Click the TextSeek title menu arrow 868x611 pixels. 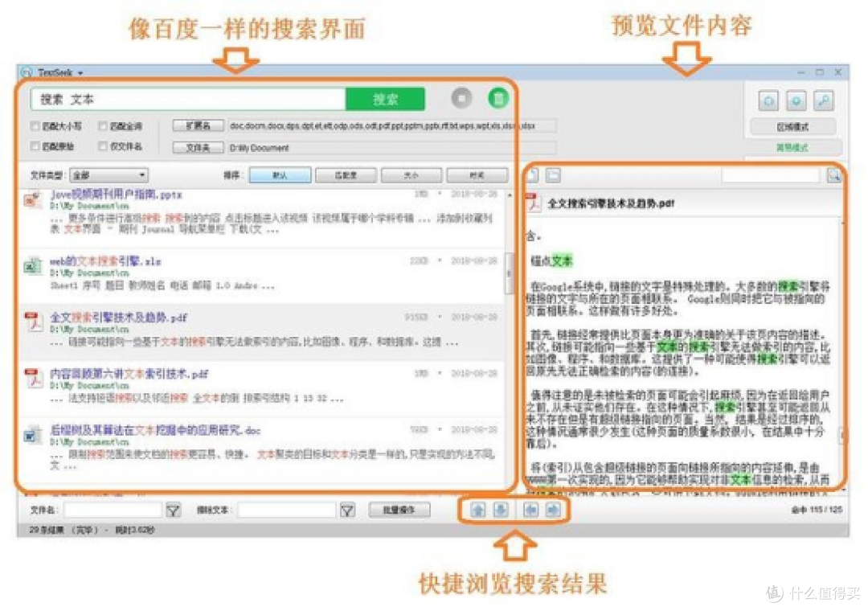tap(80, 73)
